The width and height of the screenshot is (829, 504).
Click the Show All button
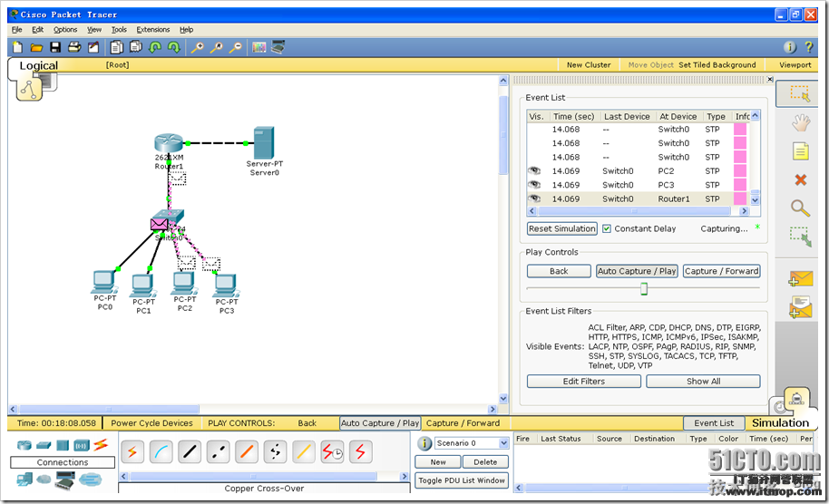(703, 382)
